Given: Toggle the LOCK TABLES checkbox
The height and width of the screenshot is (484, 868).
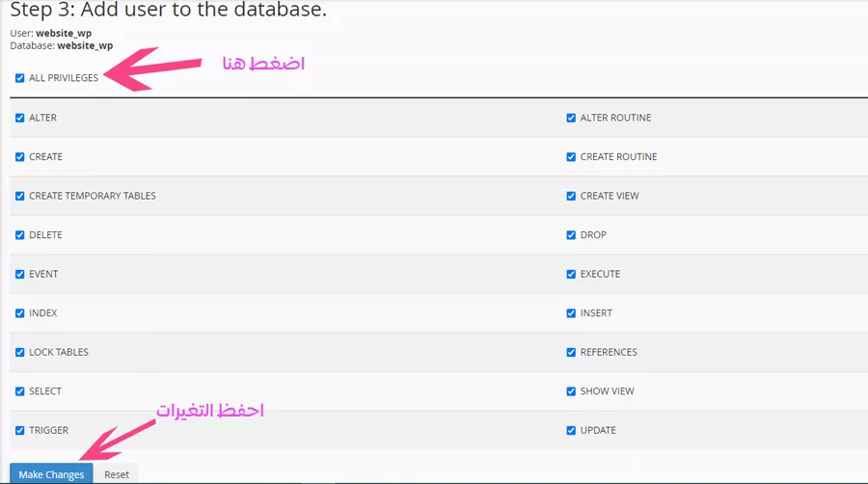Looking at the screenshot, I should 20,352.
